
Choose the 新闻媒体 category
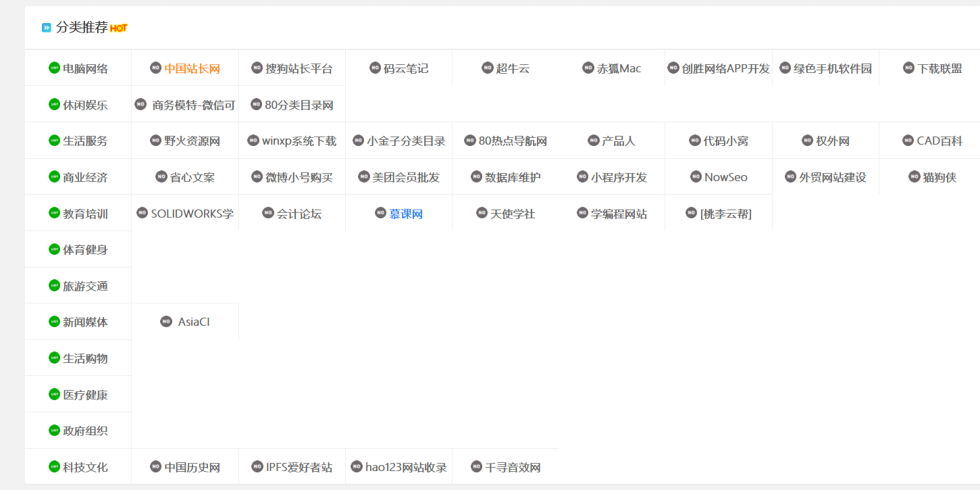tap(85, 322)
